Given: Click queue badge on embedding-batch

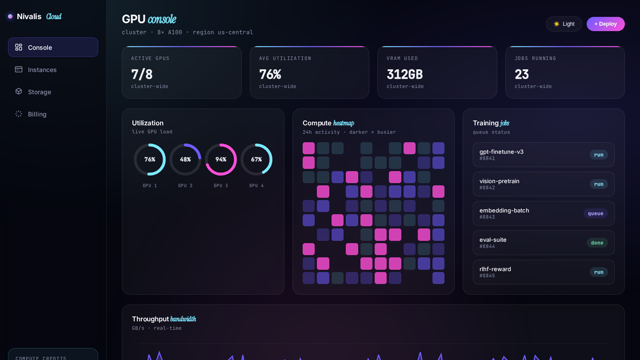Looking at the screenshot, I should coord(596,213).
